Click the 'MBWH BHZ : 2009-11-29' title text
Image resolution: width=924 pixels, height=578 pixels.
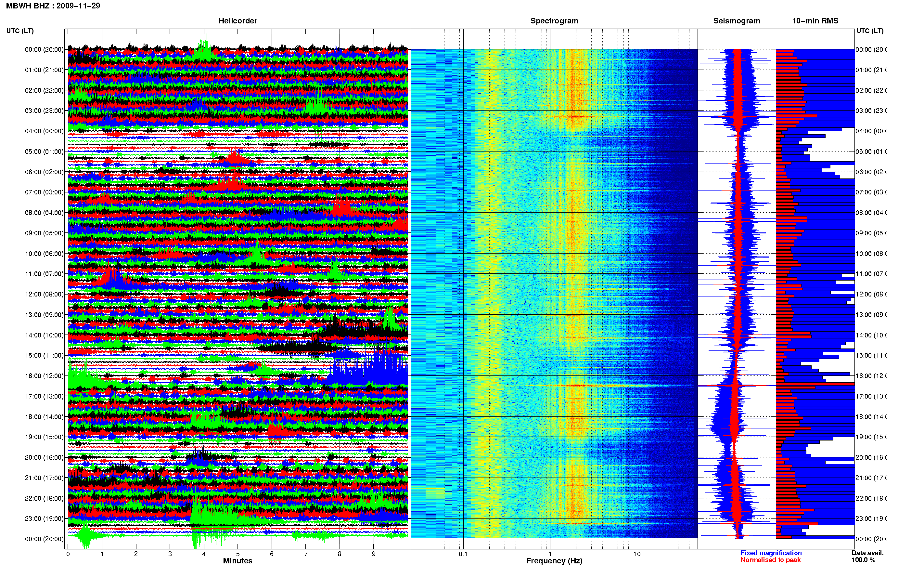[x=53, y=6]
